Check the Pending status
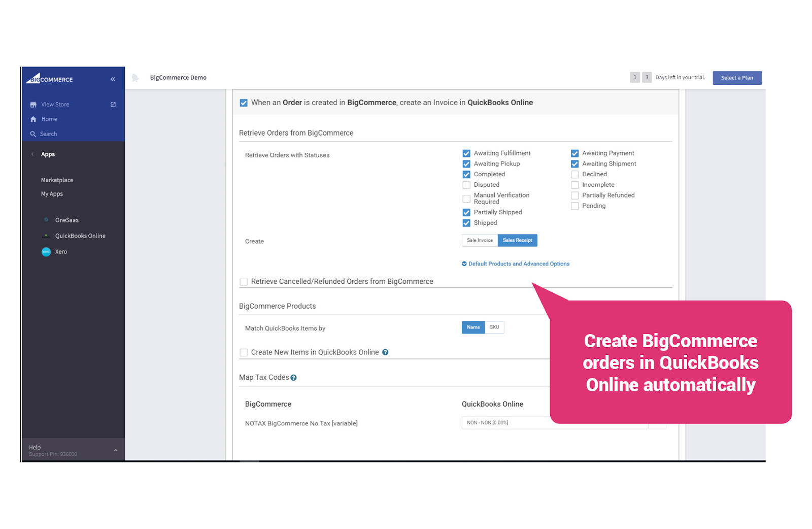 574,206
